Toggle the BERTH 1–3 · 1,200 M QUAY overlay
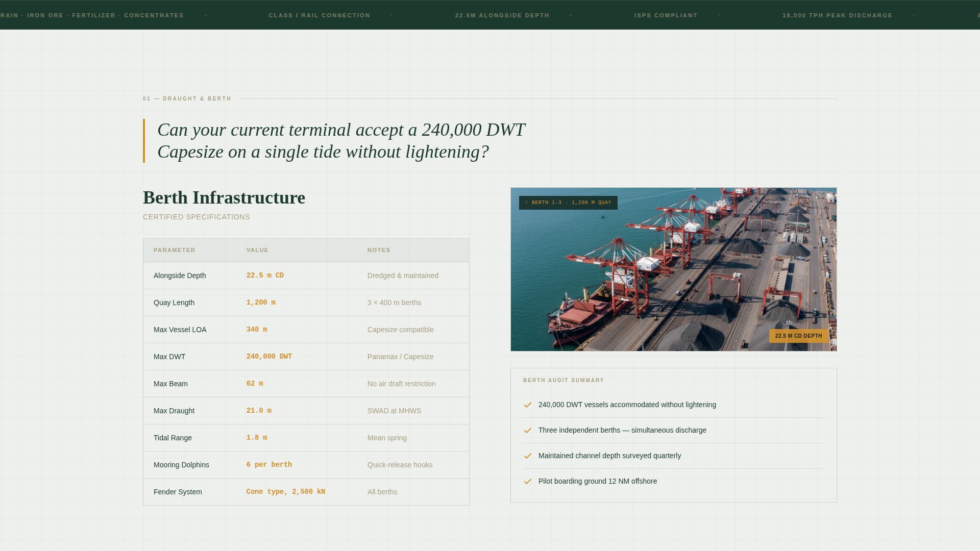980x551 pixels. [x=567, y=203]
